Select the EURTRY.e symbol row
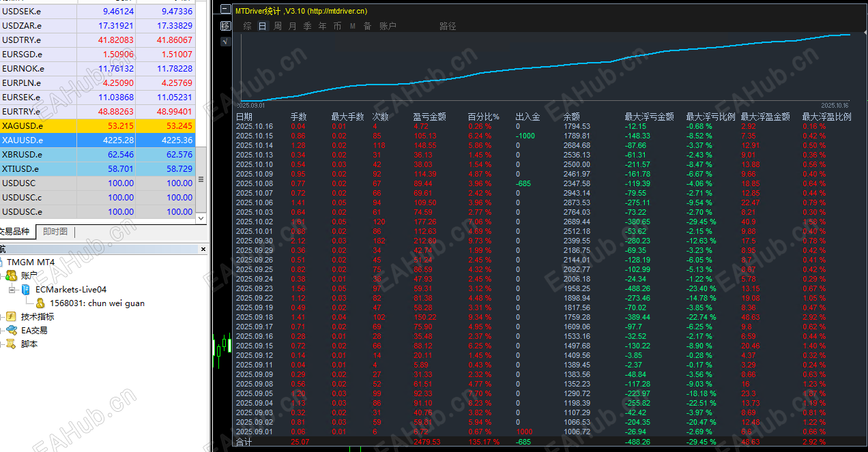This screenshot has width=868, height=452. coord(98,111)
